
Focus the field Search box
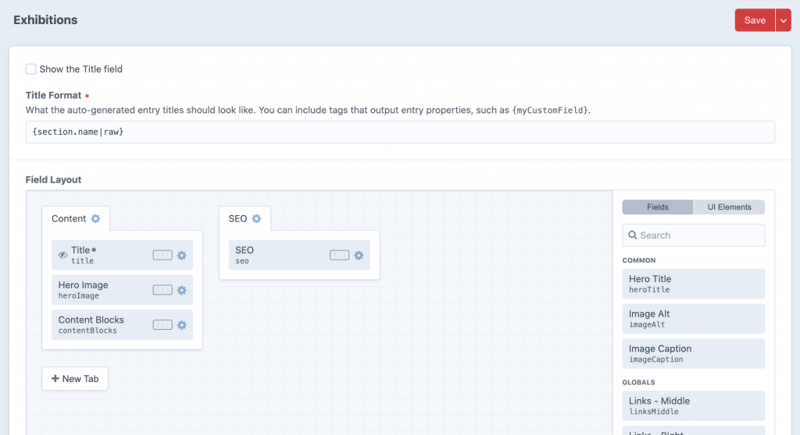(693, 235)
